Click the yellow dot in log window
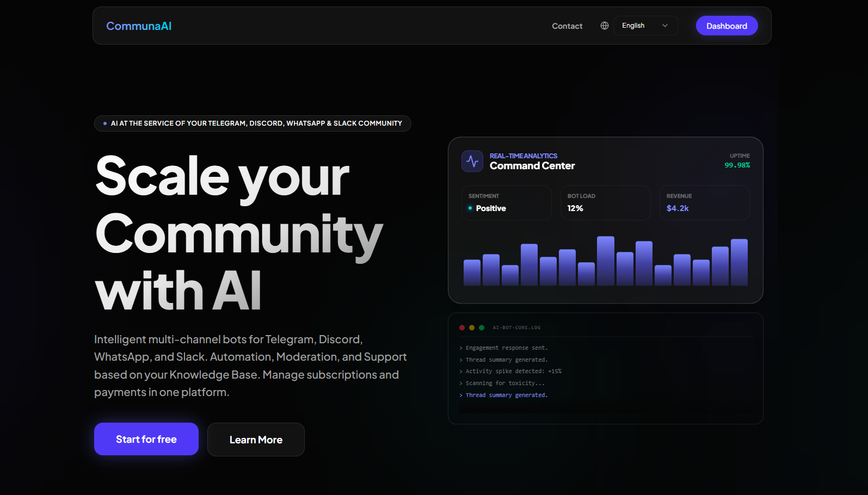868x495 pixels. click(472, 327)
